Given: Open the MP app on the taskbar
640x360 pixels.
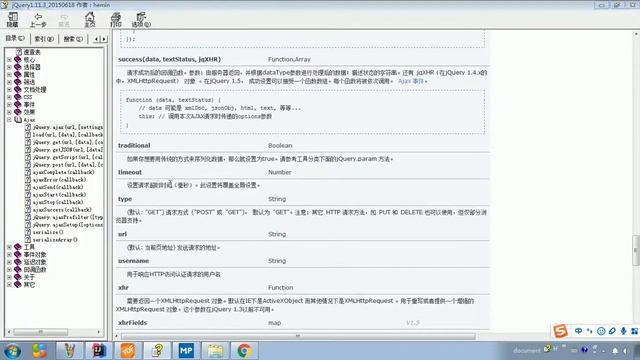Looking at the screenshot, I should [x=186, y=351].
